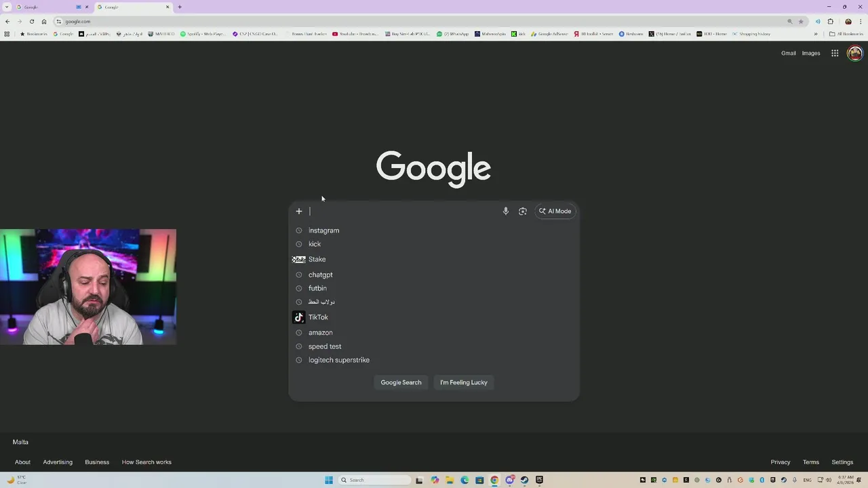Open the bookmarks bar apps grid icon
This screenshot has height=488, width=868.
(x=7, y=34)
